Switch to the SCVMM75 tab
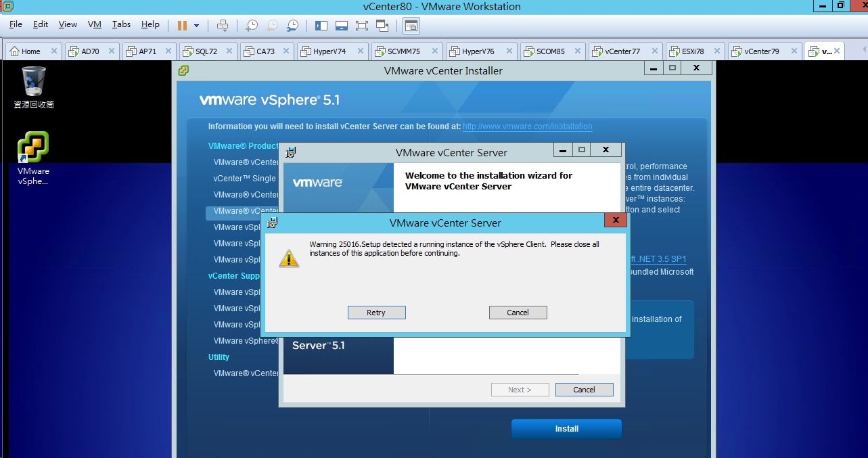The height and width of the screenshot is (458, 868). pyautogui.click(x=404, y=51)
